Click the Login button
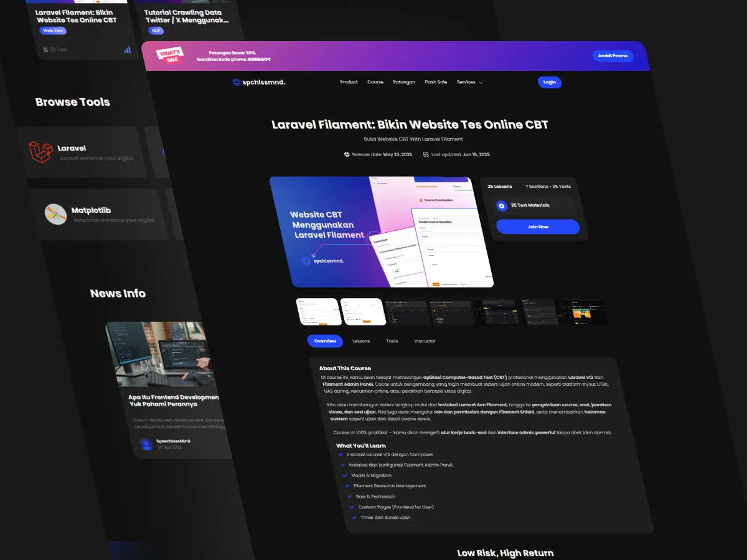The width and height of the screenshot is (747, 560). pyautogui.click(x=550, y=82)
